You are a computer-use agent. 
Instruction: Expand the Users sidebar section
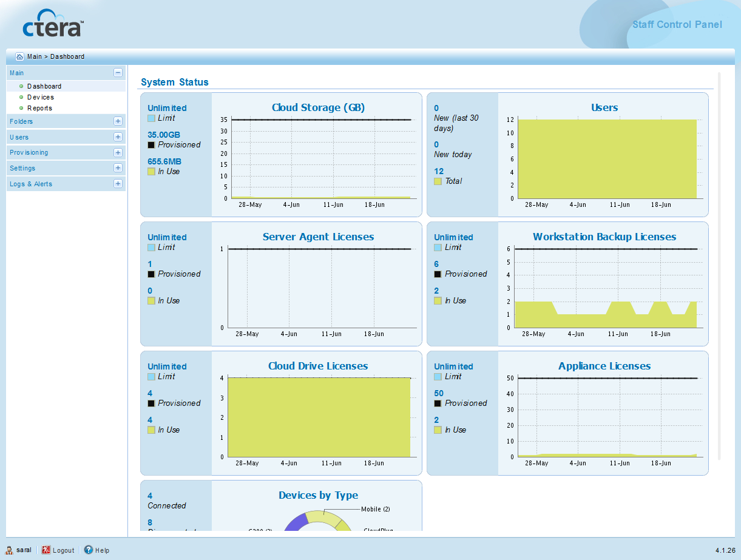[x=118, y=137]
